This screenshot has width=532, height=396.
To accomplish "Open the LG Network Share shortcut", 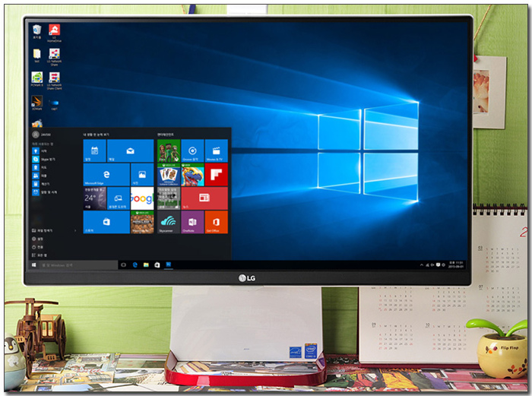I will (54, 57).
